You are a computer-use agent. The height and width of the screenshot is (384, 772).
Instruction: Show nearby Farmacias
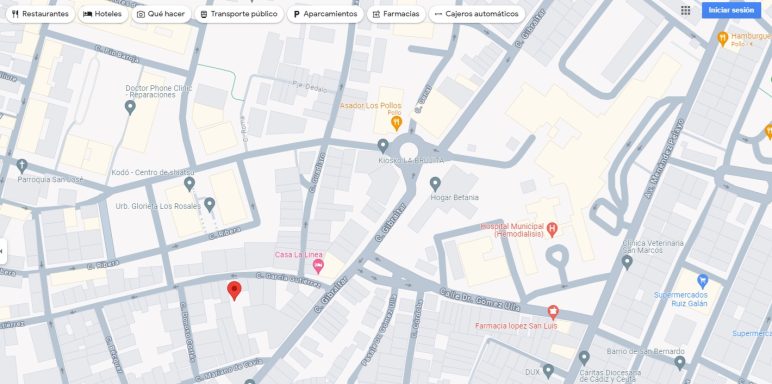(x=396, y=14)
